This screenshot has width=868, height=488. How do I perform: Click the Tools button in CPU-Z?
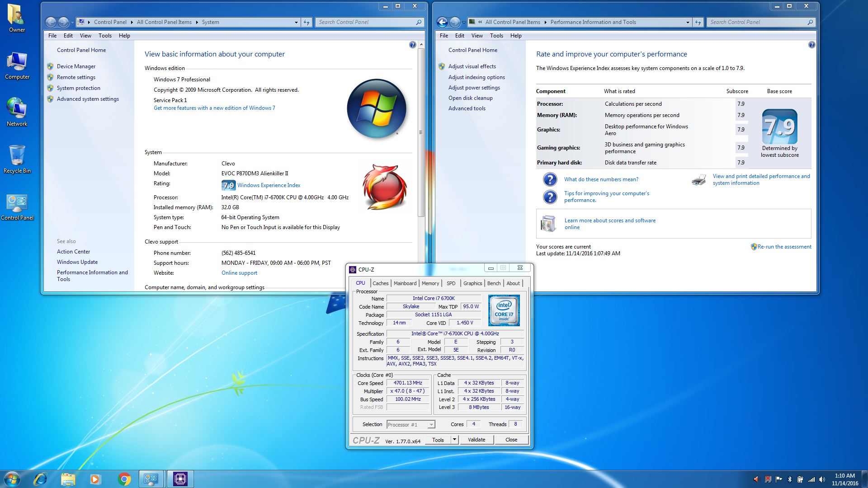[x=438, y=440]
